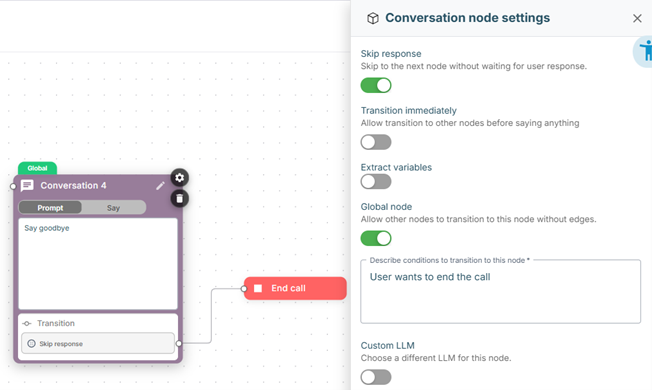Turn on Extract variables toggle
Screen dimensions: 652x390
(x=376, y=182)
